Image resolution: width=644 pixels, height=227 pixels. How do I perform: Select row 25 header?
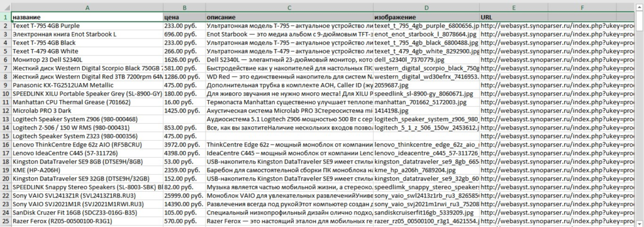[x=6, y=221]
